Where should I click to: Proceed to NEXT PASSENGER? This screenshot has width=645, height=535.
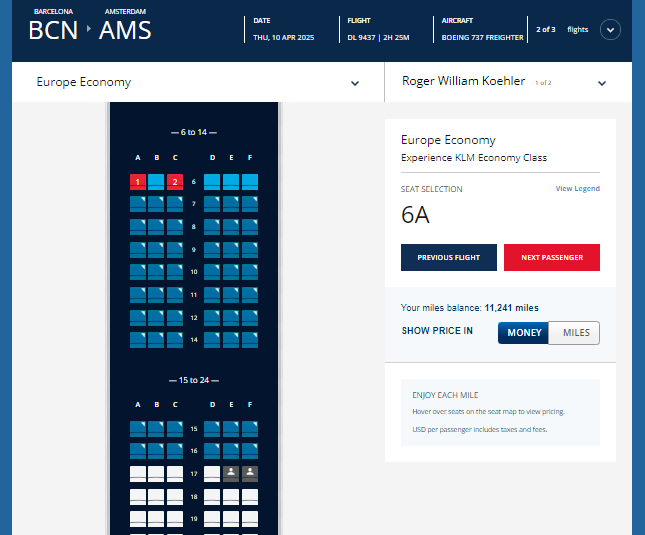[x=551, y=257]
